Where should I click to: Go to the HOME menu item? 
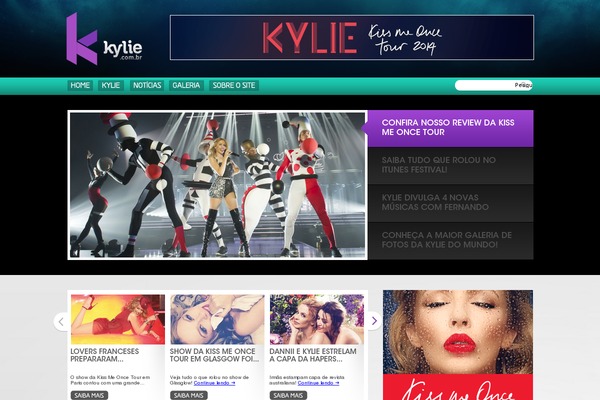click(80, 85)
